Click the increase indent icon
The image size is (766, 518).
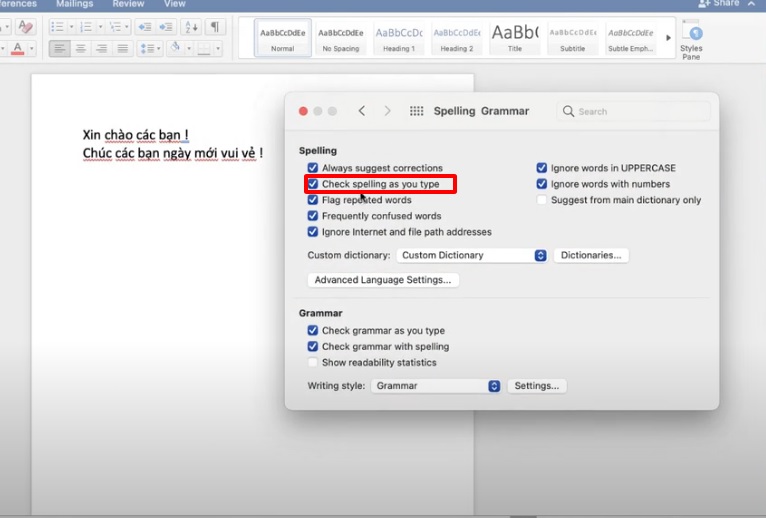pyautogui.click(x=166, y=27)
